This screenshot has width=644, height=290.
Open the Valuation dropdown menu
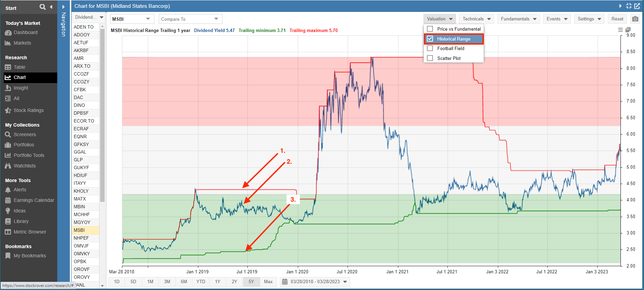[x=440, y=19]
